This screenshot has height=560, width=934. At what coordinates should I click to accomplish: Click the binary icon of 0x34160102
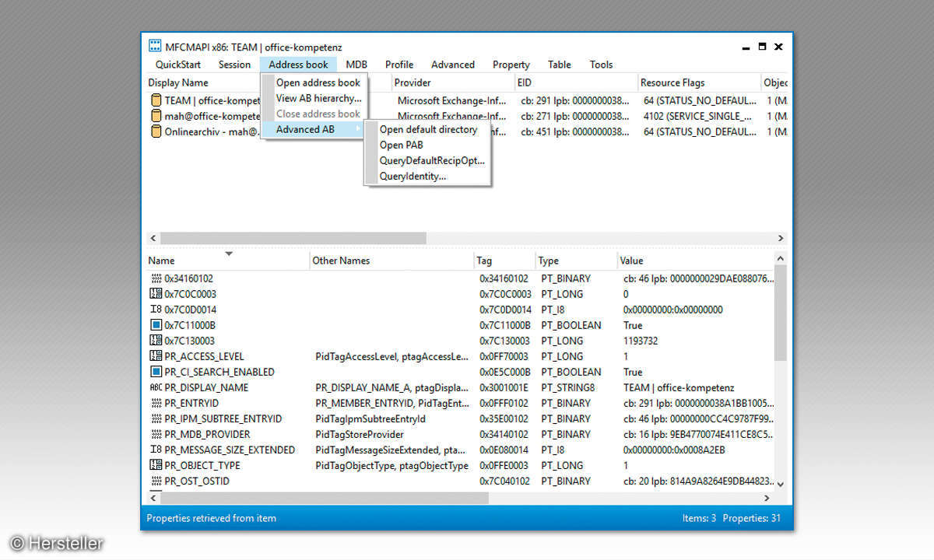(156, 278)
